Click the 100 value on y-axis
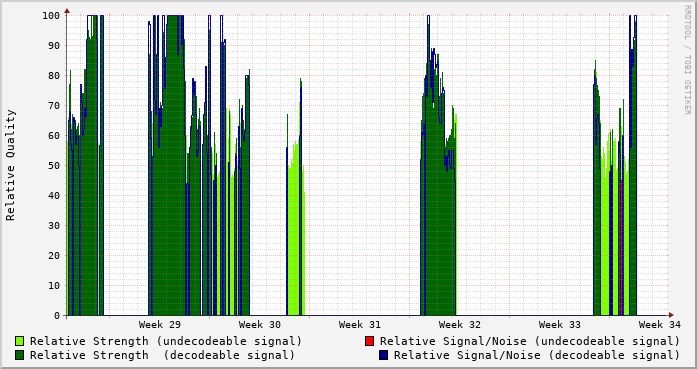Image resolution: width=697 pixels, height=369 pixels. point(51,16)
